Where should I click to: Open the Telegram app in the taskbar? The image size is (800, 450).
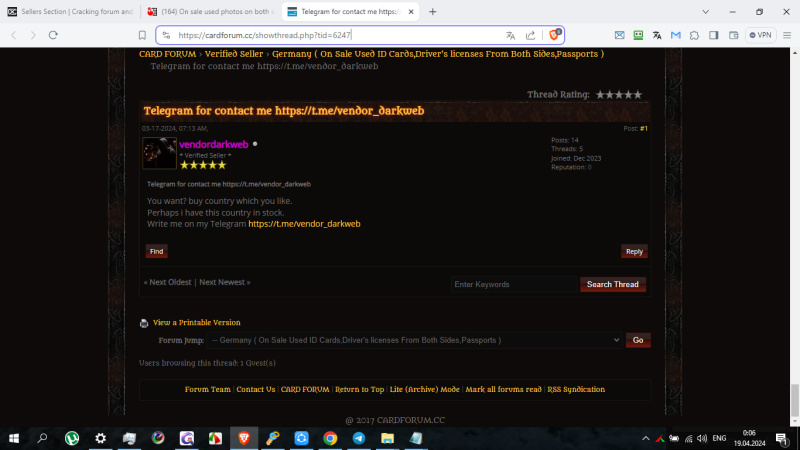[x=358, y=438]
